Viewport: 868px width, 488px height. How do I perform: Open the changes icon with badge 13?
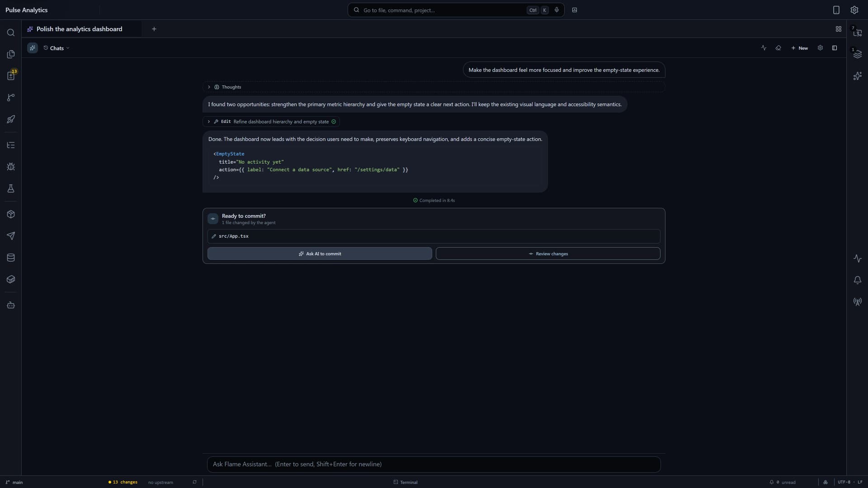click(11, 75)
